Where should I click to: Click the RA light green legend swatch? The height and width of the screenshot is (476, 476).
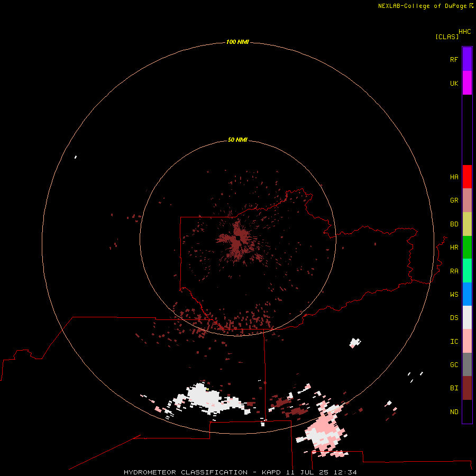click(467, 271)
